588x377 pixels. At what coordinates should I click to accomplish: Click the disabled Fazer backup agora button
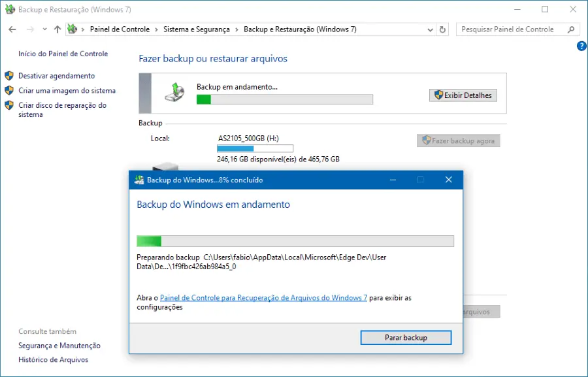[x=458, y=140]
